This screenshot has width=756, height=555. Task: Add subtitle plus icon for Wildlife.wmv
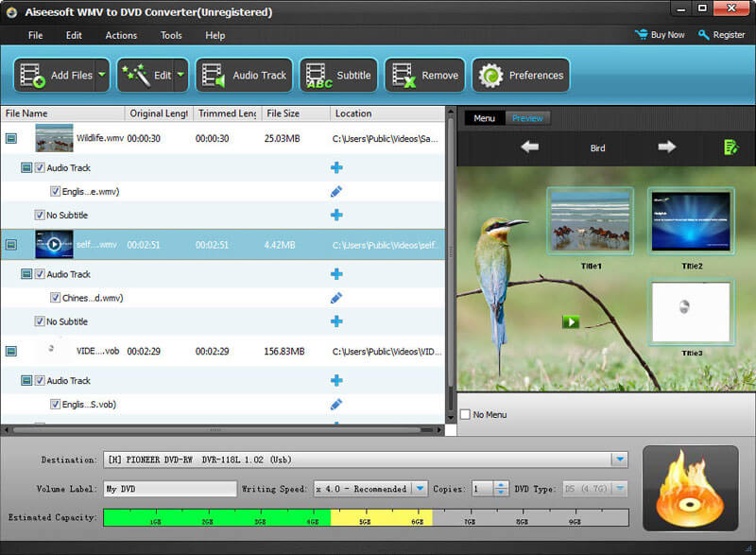[336, 215]
